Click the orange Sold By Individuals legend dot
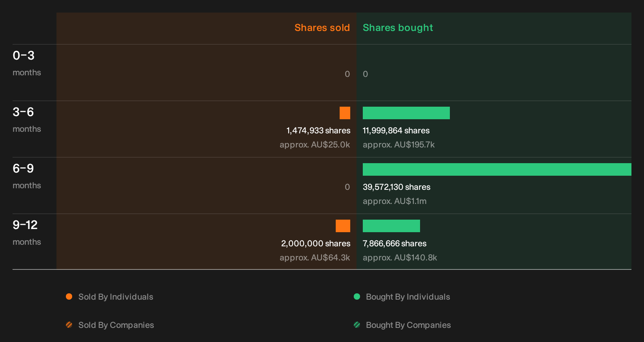This screenshot has width=644, height=342. pyautogui.click(x=69, y=297)
